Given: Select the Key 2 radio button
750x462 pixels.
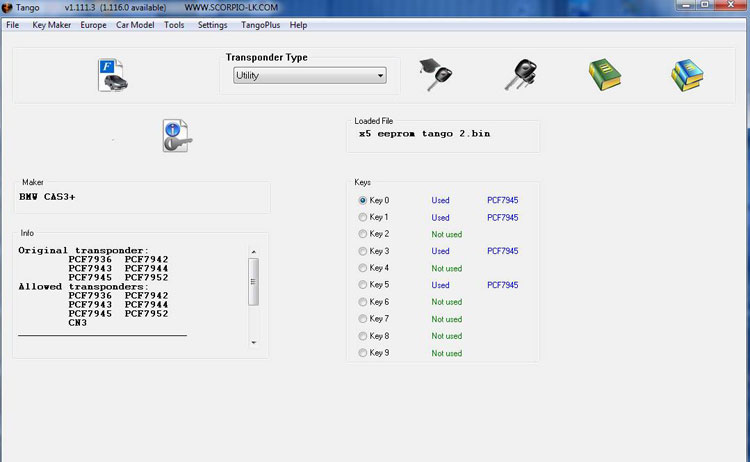Looking at the screenshot, I should 363,234.
